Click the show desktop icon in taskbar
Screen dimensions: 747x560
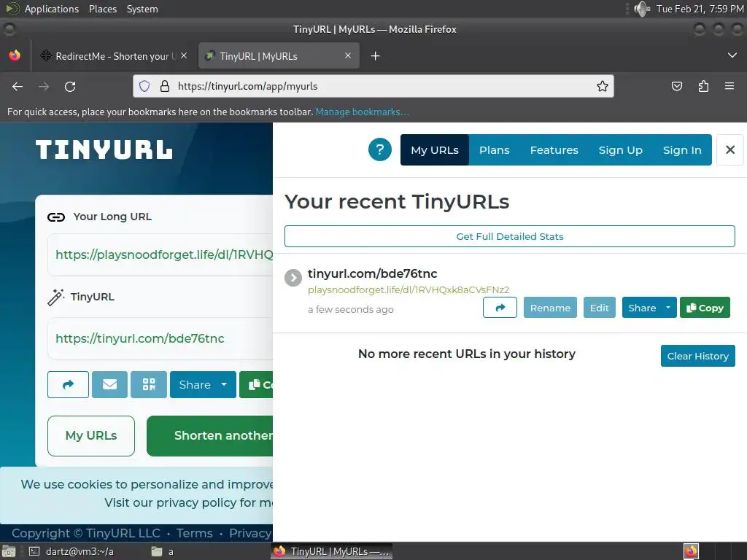pos(8,551)
